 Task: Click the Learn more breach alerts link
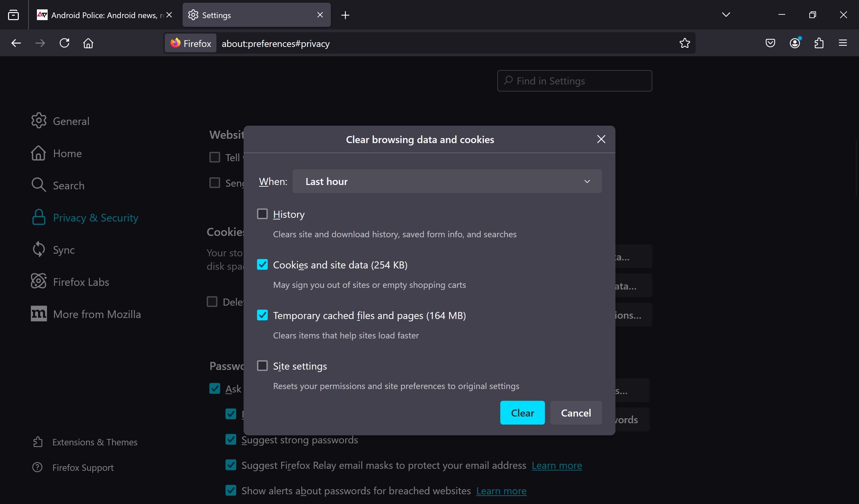(502, 491)
